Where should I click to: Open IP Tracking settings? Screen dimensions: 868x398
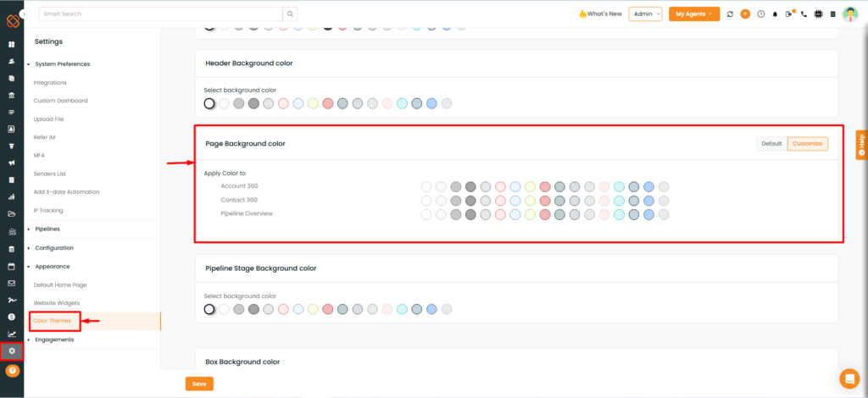click(x=48, y=211)
